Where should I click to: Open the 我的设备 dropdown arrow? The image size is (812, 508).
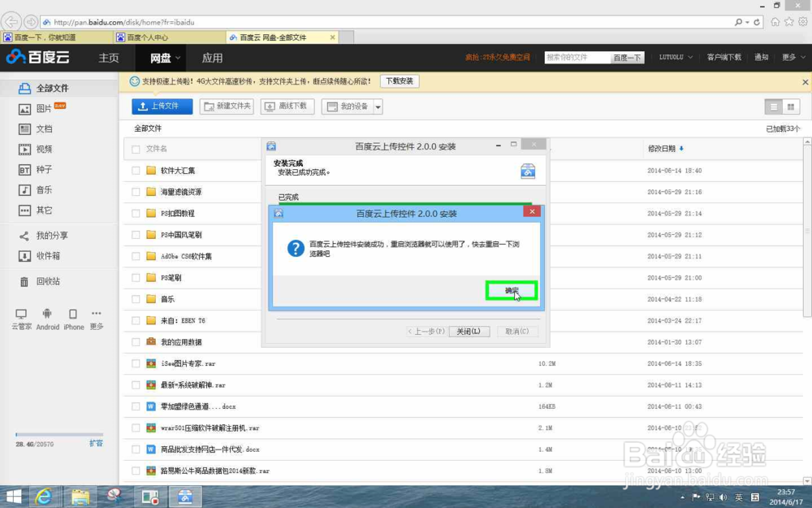(378, 106)
